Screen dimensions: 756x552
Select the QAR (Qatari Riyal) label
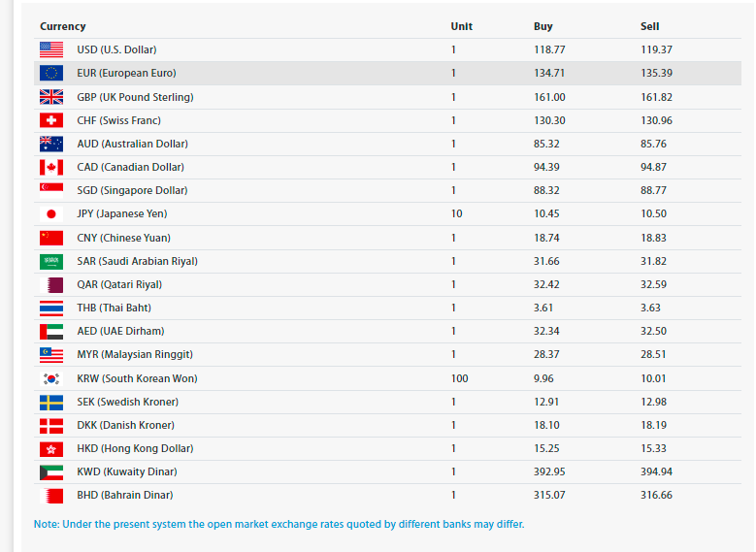(119, 284)
